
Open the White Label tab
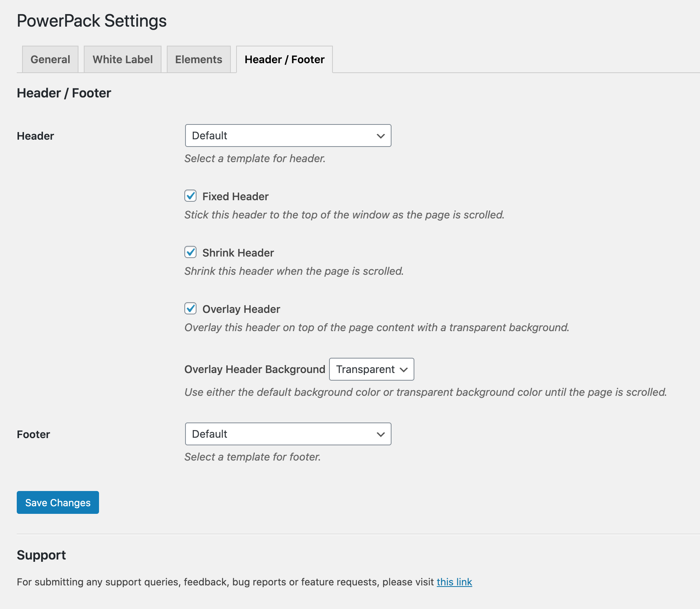122,59
